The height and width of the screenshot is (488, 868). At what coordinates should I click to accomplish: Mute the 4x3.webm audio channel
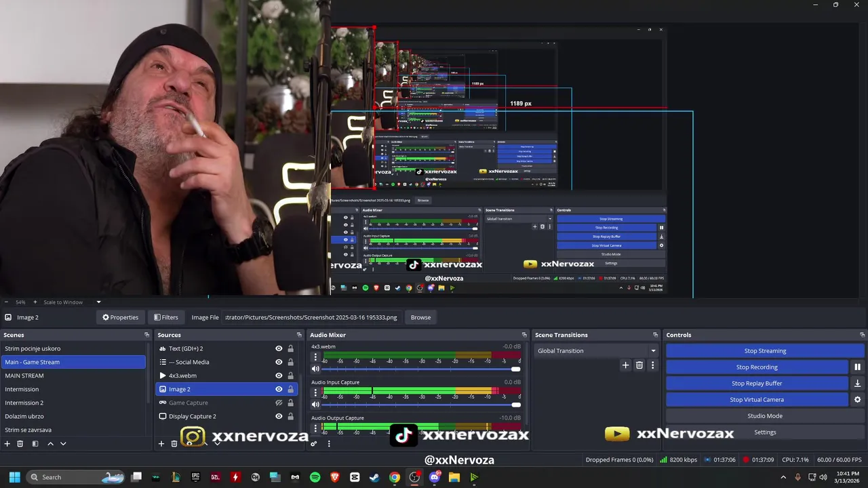point(315,369)
